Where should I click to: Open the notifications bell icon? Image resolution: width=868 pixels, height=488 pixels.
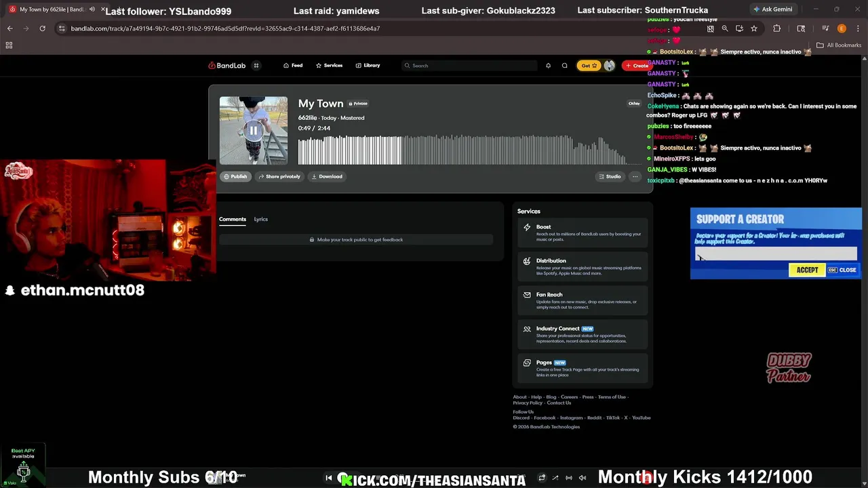pyautogui.click(x=548, y=66)
